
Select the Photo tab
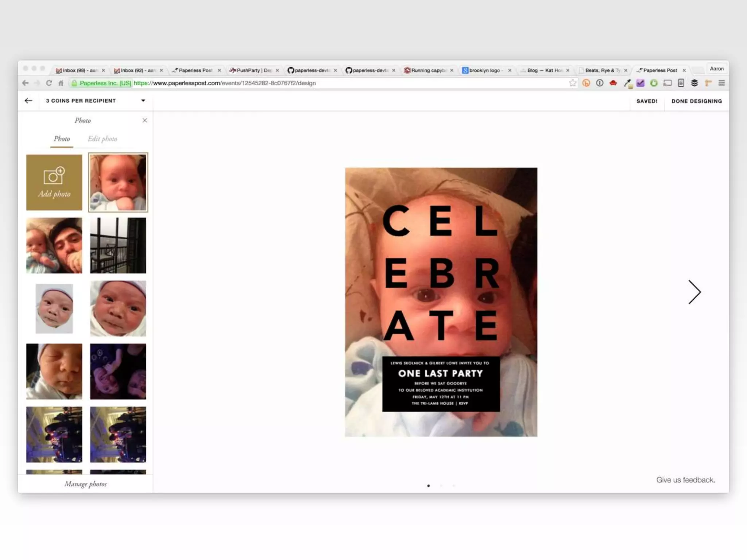[x=62, y=139]
